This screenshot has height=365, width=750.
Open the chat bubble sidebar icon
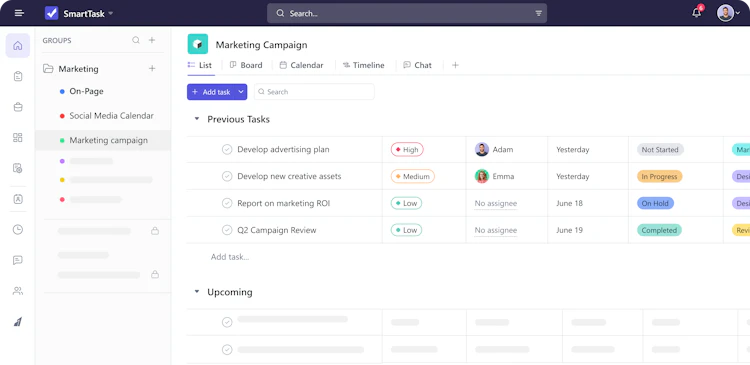pyautogui.click(x=18, y=260)
